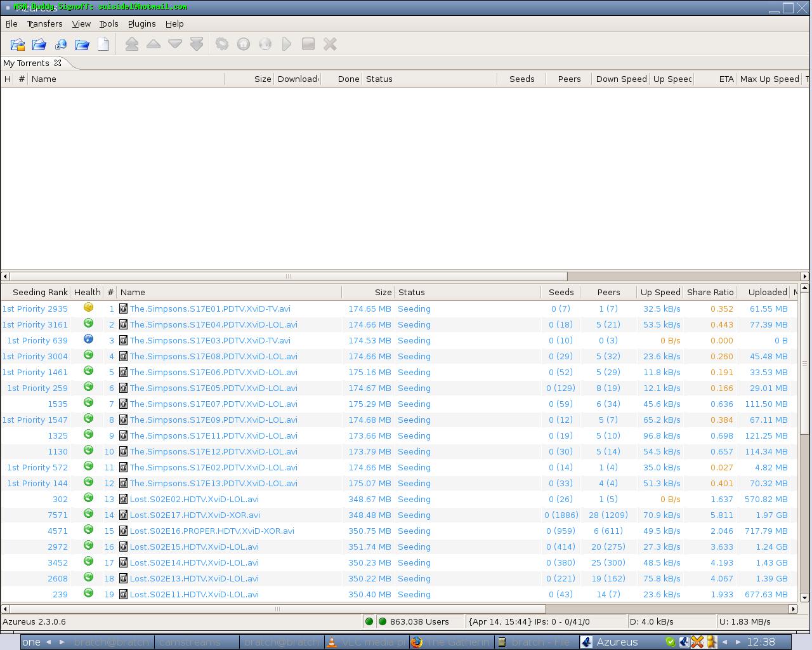Click the blank page new torrent icon

tap(103, 44)
